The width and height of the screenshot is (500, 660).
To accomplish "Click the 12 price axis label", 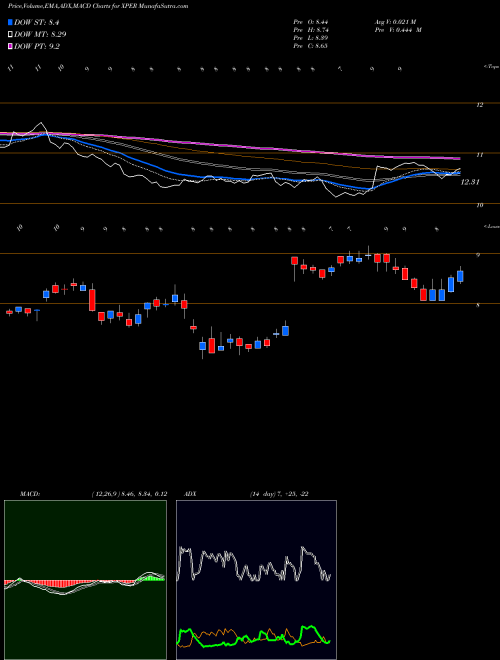I will (x=479, y=105).
